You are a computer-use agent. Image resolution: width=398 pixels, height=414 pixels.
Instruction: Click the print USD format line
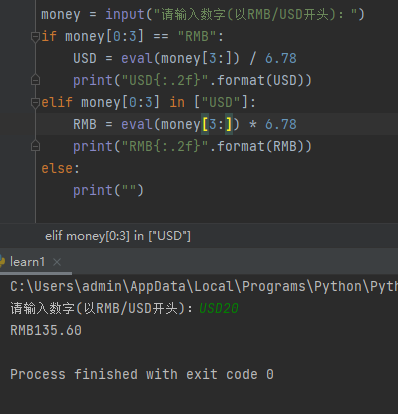coord(192,80)
